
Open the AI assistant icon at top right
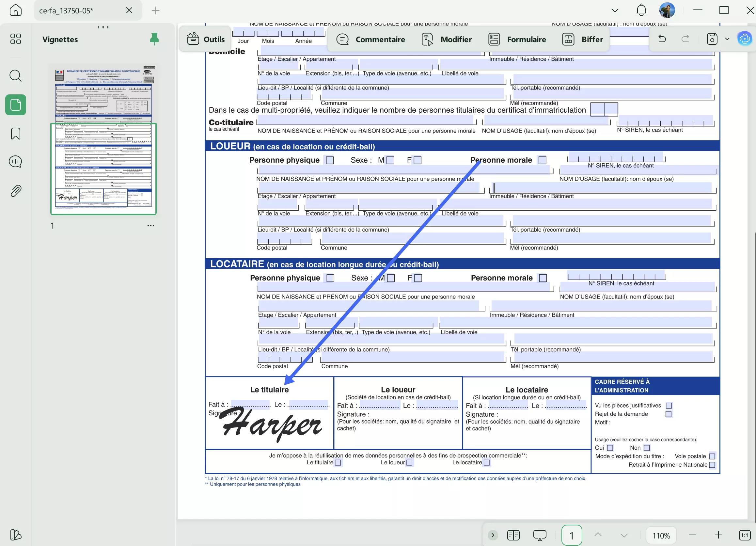[745, 39]
